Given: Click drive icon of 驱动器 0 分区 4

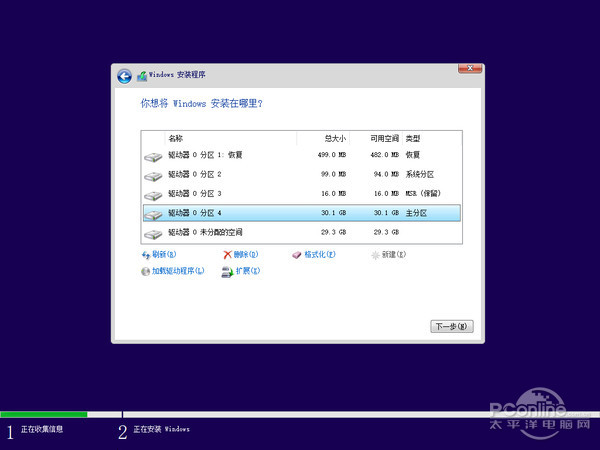Looking at the screenshot, I should 153,215.
